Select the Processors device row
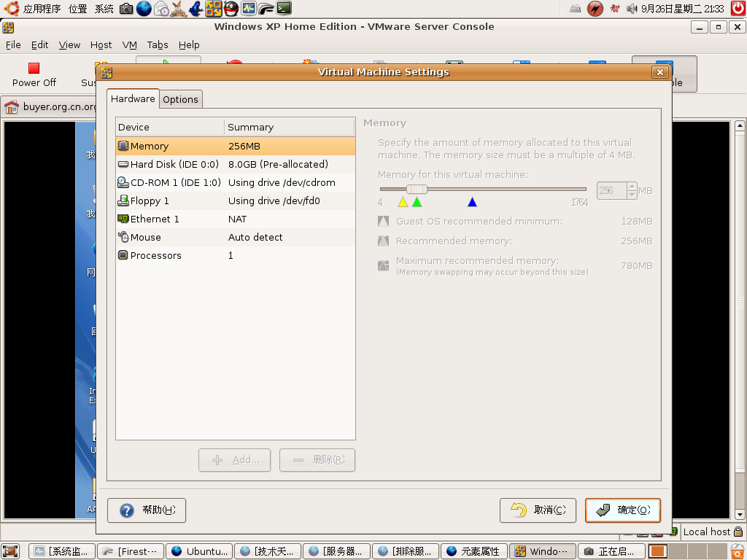 (236, 256)
